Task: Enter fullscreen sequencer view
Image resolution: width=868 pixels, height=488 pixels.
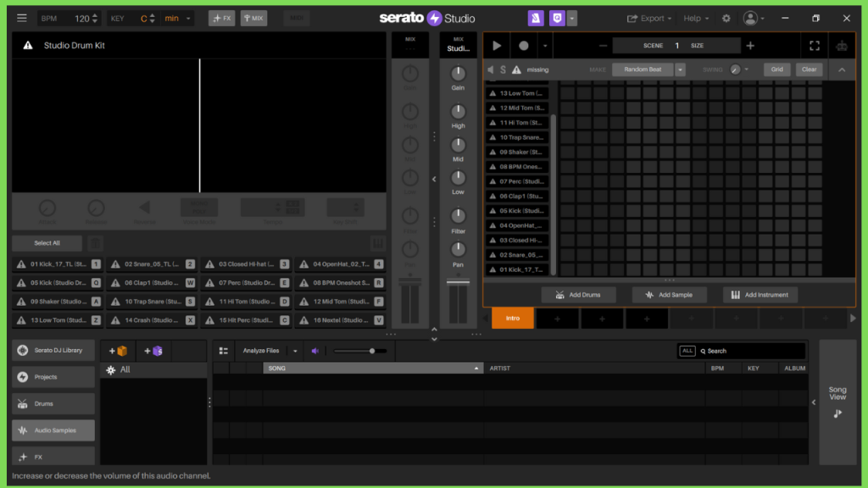Action: pos(815,46)
